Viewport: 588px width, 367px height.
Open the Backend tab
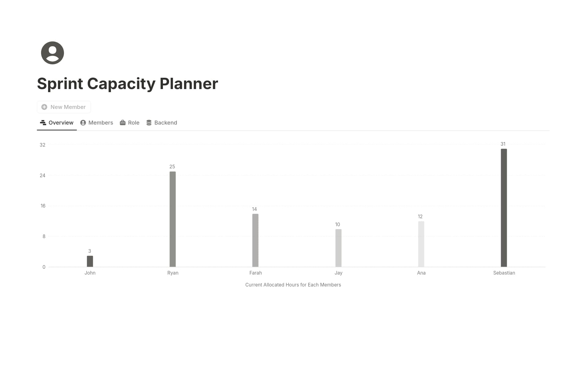[165, 122]
